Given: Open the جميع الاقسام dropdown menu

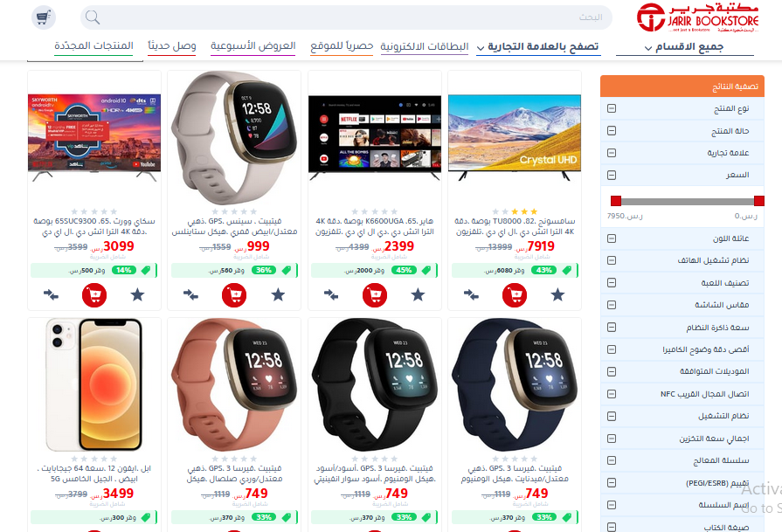Looking at the screenshot, I should click(x=685, y=47).
